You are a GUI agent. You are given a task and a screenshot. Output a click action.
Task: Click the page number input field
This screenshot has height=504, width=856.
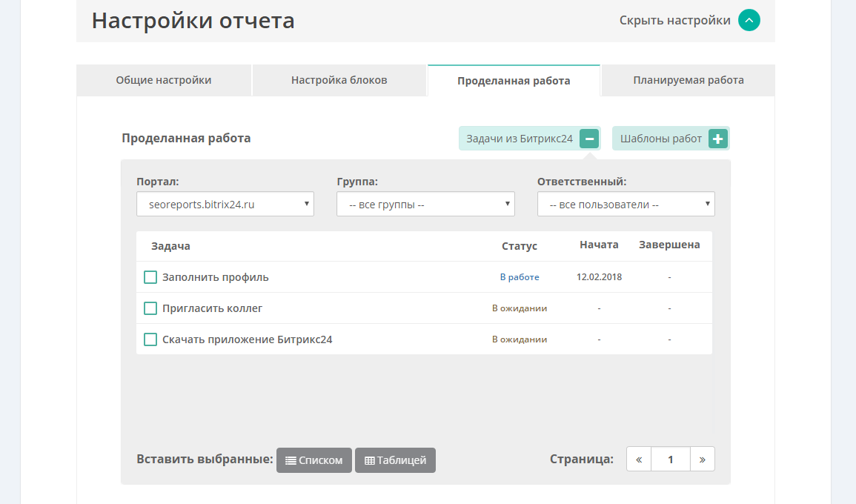click(670, 460)
